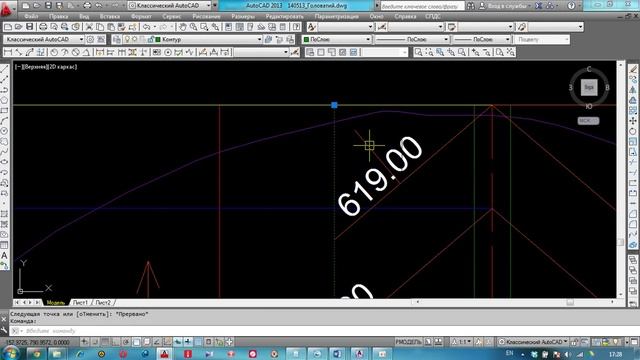Toggle Object Snap in status bar

click(x=136, y=342)
